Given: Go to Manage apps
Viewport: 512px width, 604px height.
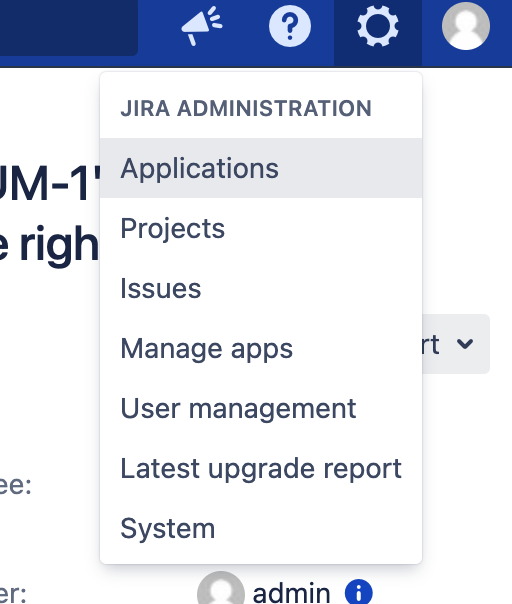Looking at the screenshot, I should pyautogui.click(x=261, y=348).
